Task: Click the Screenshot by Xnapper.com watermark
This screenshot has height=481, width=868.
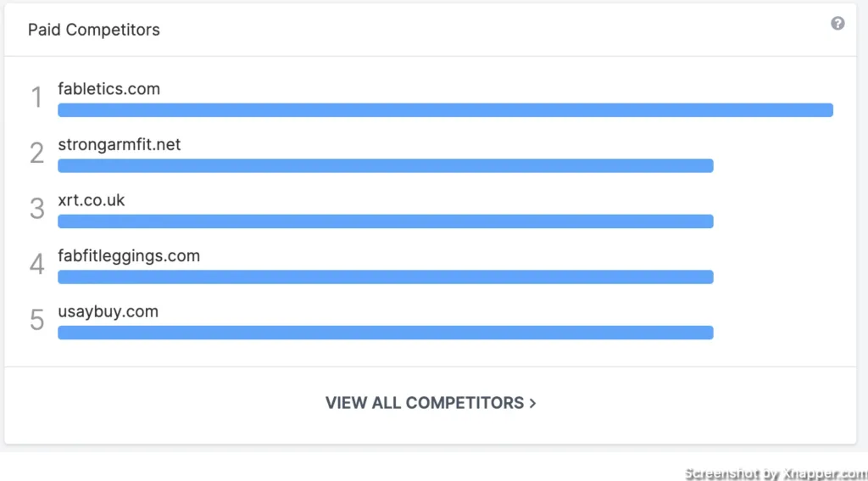Action: tap(776, 474)
